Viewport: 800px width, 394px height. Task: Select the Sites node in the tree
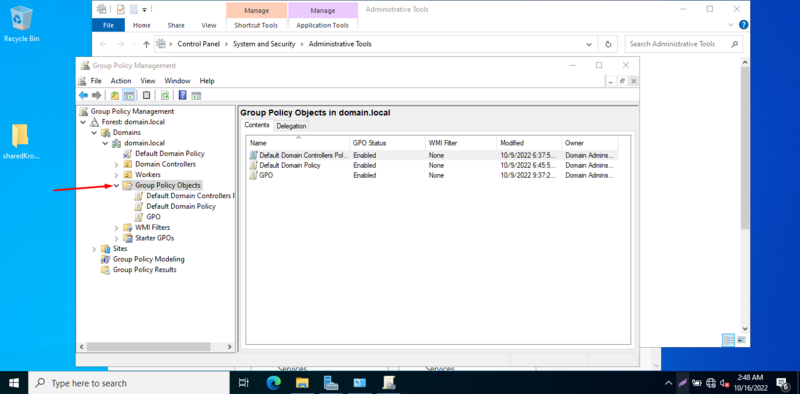(x=120, y=249)
